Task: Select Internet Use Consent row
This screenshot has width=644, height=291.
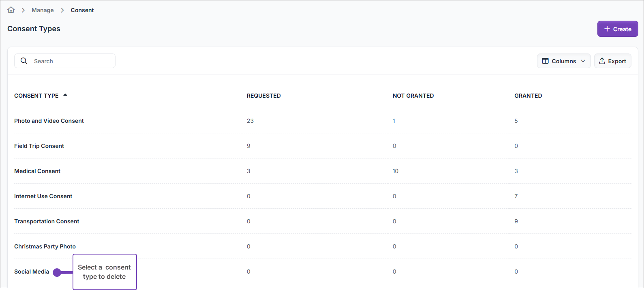Action: pyautogui.click(x=43, y=196)
